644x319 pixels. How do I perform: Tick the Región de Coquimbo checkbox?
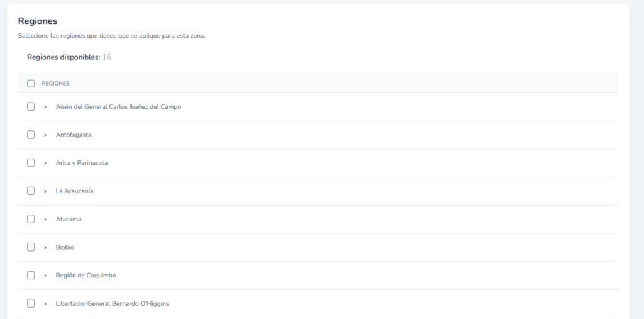31,275
